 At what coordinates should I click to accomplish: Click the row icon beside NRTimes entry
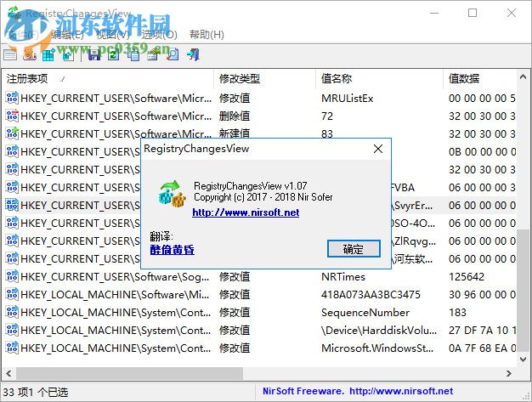point(12,276)
